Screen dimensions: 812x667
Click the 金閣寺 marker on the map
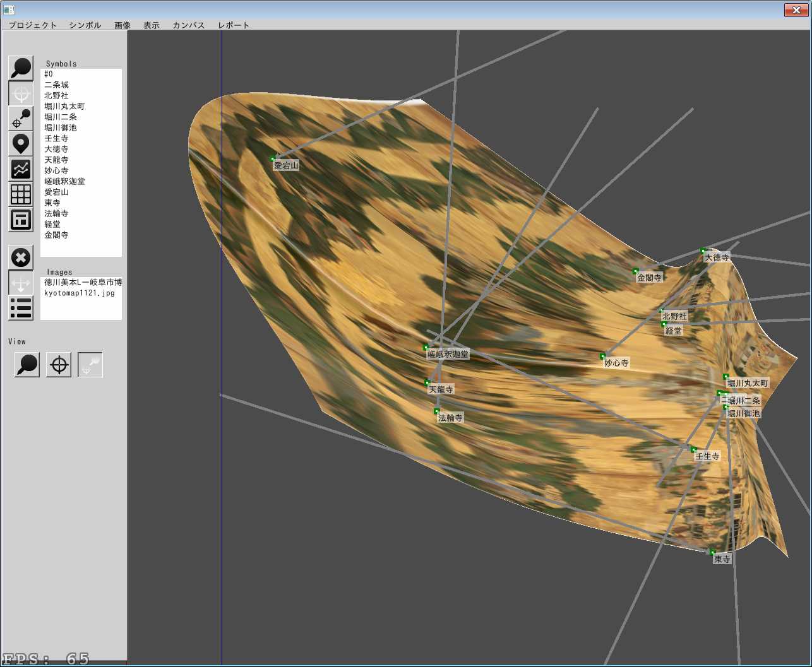(636, 271)
